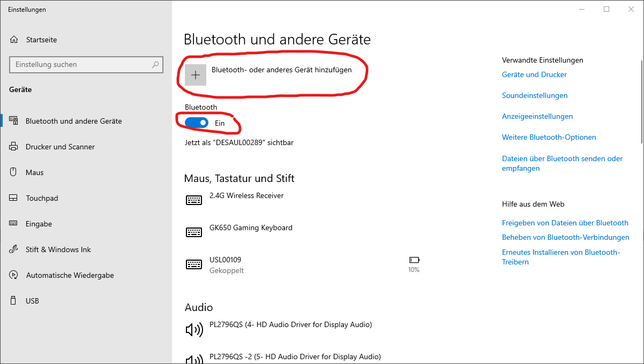Open the Soundeinstellungen link

[x=534, y=95]
